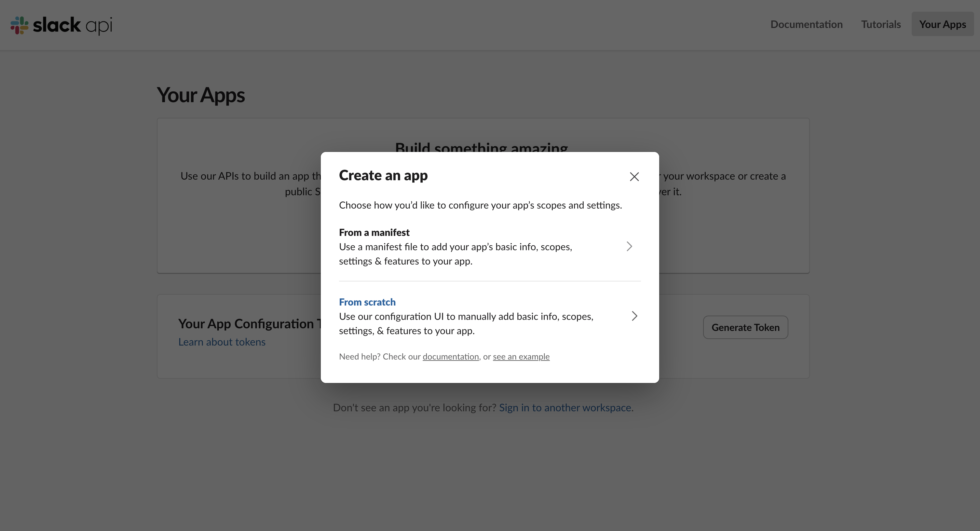Image resolution: width=980 pixels, height=531 pixels.
Task: Close the Create an app dialog
Action: tap(634, 176)
